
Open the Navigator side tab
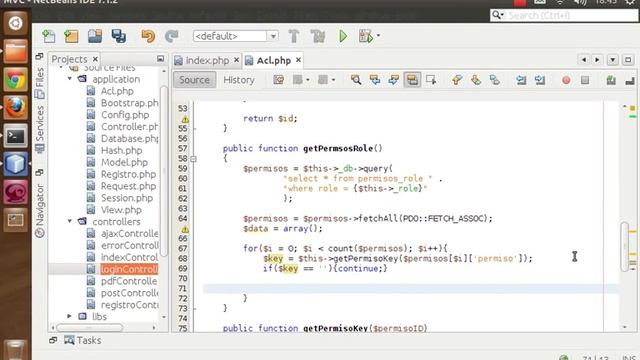click(x=40, y=211)
